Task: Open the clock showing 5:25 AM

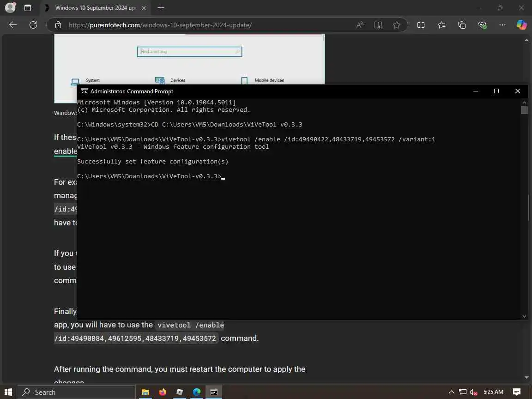Action: point(493,392)
